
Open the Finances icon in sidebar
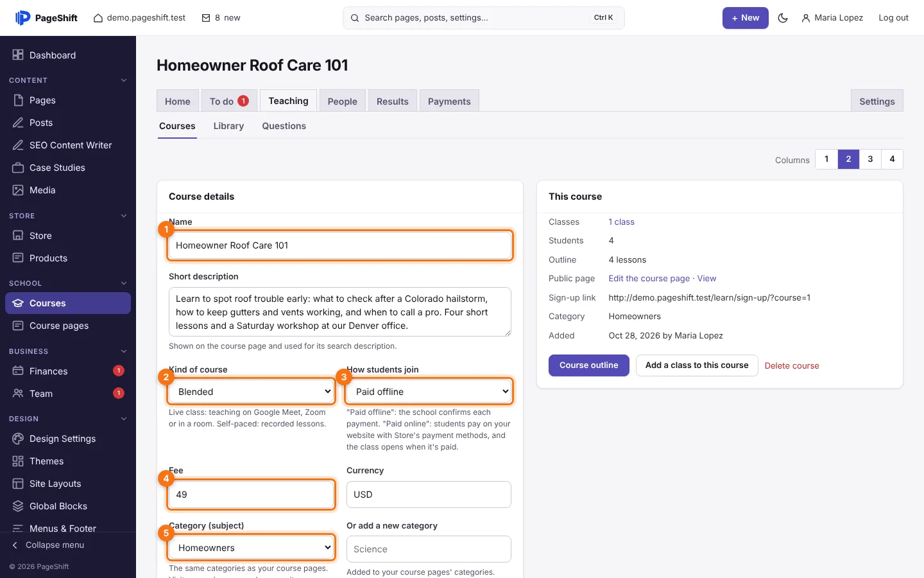click(x=18, y=371)
